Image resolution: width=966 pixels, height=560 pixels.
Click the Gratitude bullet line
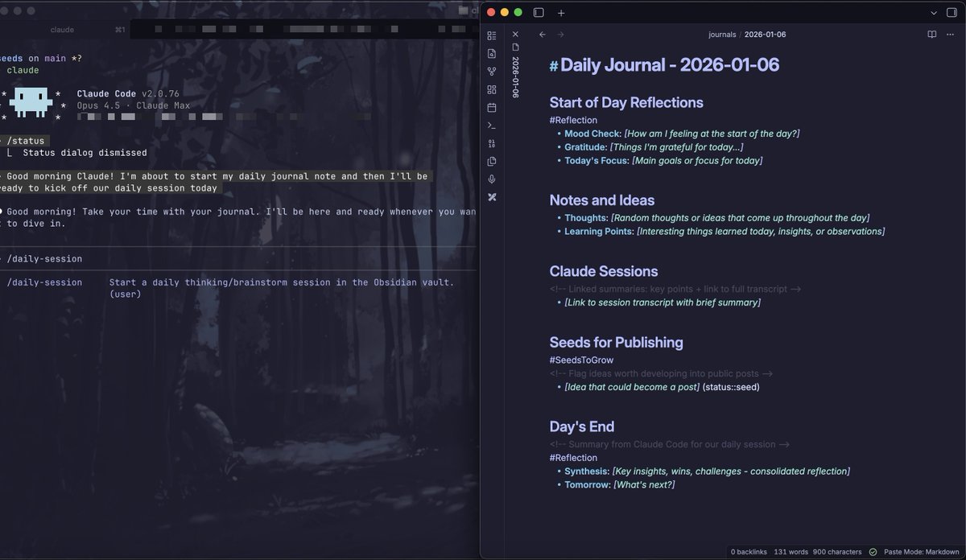coord(654,147)
